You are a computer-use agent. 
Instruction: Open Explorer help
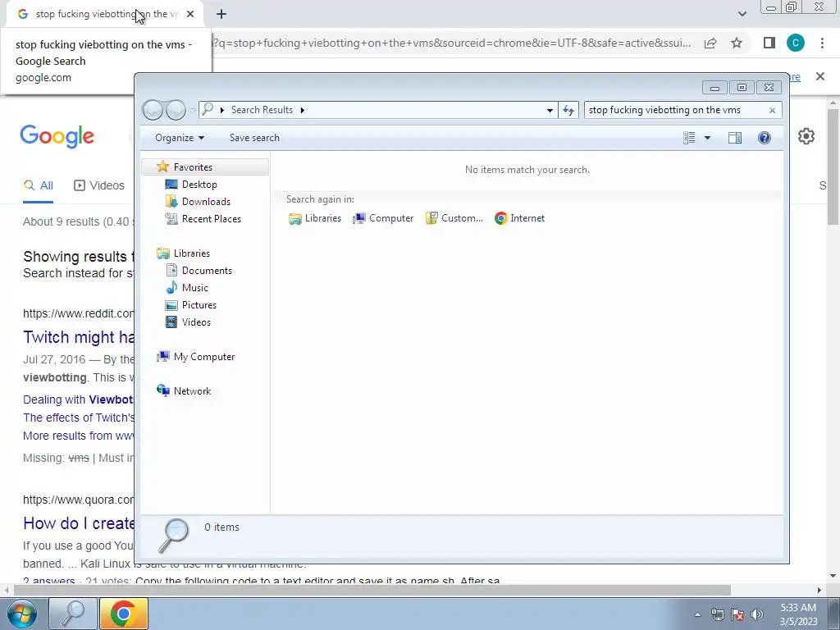click(765, 138)
